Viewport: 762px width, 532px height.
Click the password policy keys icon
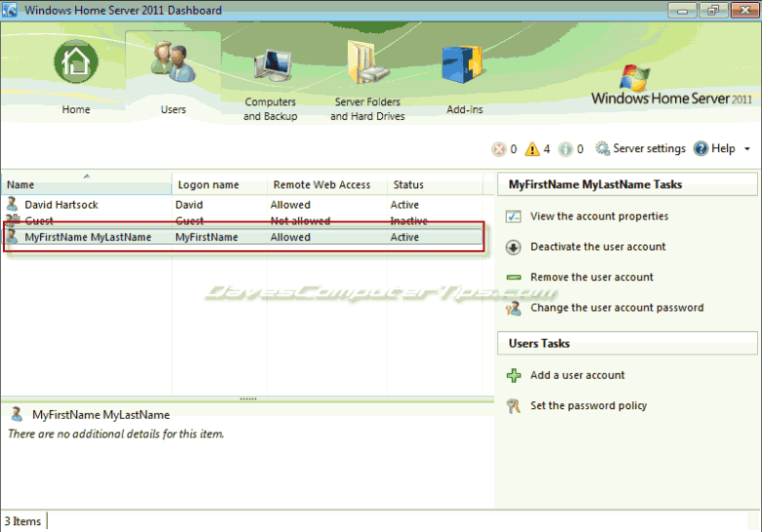[x=513, y=406]
